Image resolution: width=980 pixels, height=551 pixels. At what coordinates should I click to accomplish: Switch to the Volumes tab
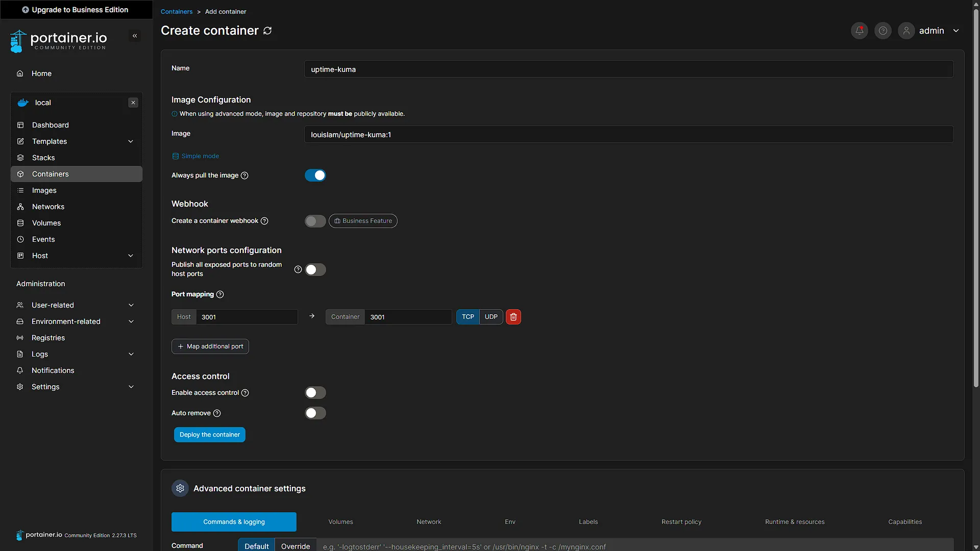[x=340, y=522]
